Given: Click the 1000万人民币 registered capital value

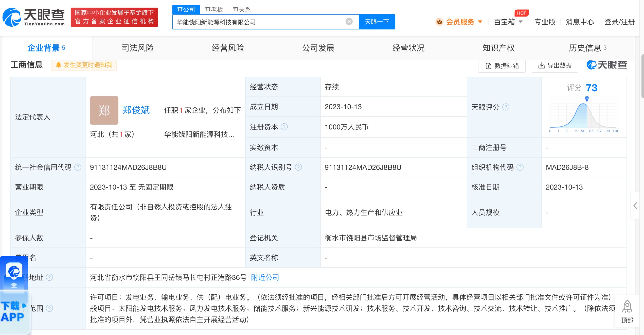Looking at the screenshot, I should tap(347, 127).
